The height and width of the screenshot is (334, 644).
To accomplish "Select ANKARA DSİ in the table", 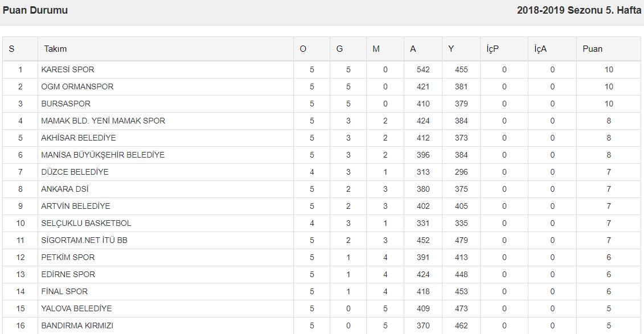I will (x=65, y=189).
